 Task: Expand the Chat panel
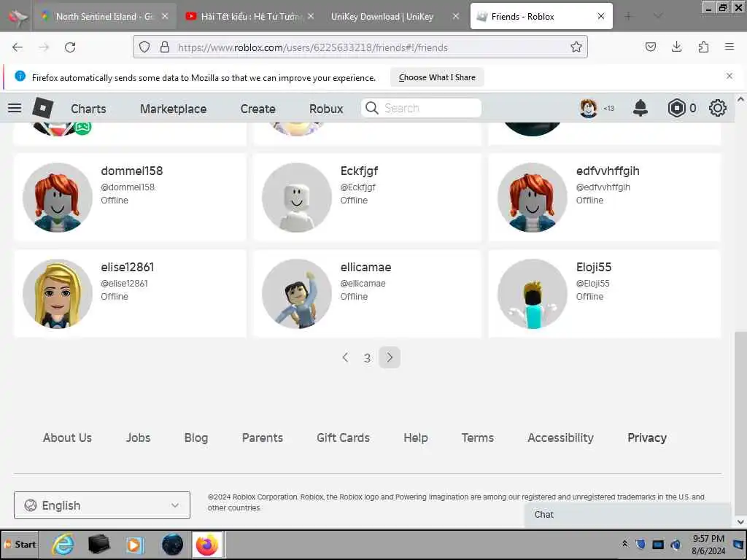[627, 515]
